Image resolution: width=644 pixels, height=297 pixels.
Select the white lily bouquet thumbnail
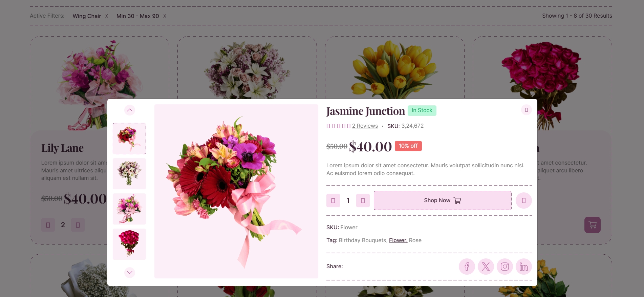[129, 174]
